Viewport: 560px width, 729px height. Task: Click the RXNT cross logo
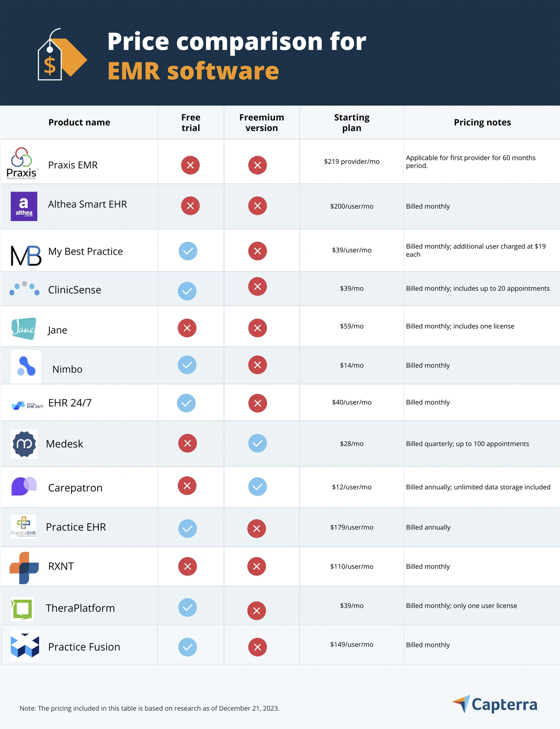[24, 568]
